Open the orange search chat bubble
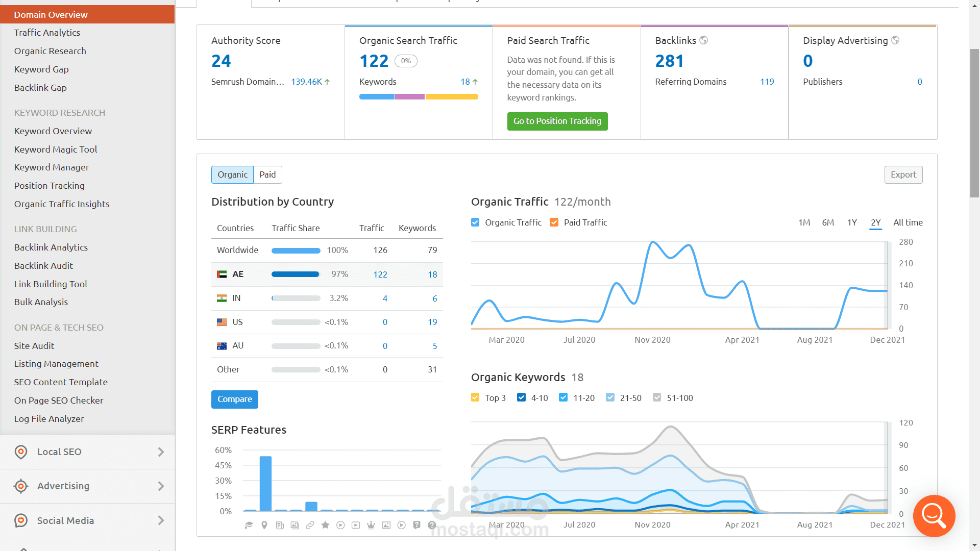Viewport: 980px width, 551px height. [934, 516]
